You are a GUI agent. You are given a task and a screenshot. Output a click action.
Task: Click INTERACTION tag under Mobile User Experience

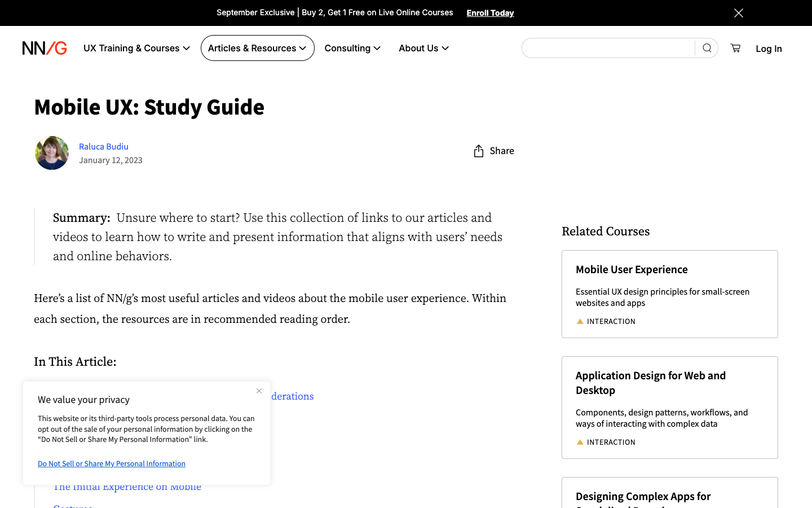click(x=606, y=321)
